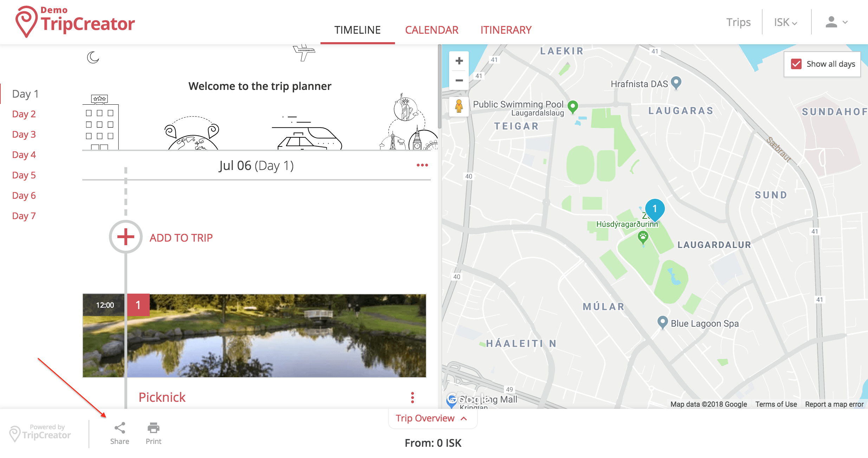Screen dimensions: 868x458
Task: Open the Trips link
Action: (738, 22)
